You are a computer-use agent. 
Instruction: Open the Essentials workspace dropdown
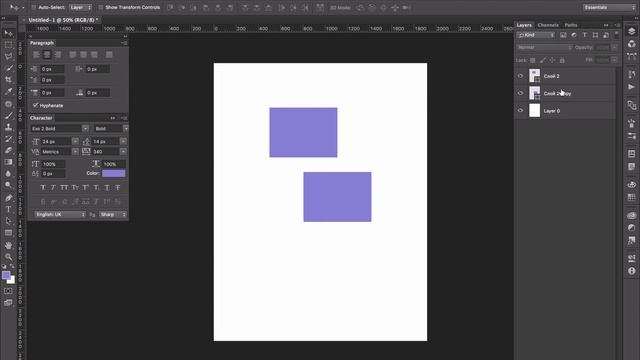[x=609, y=7]
